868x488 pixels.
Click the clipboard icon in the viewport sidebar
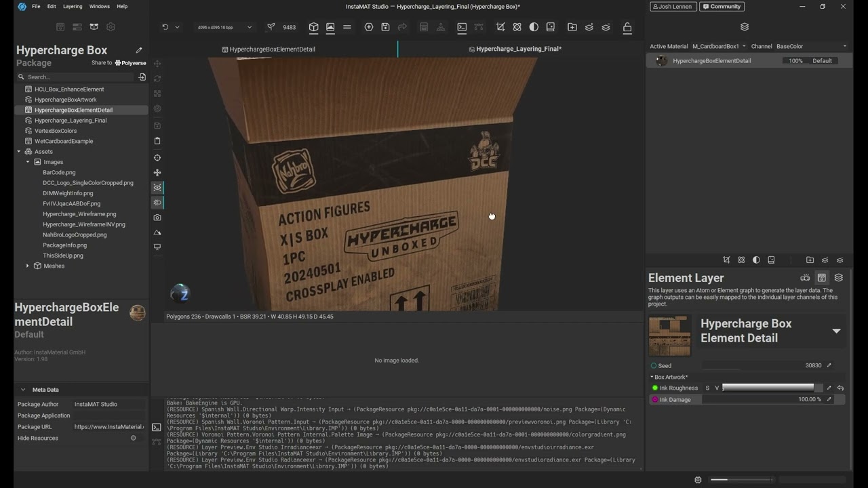[x=157, y=141]
